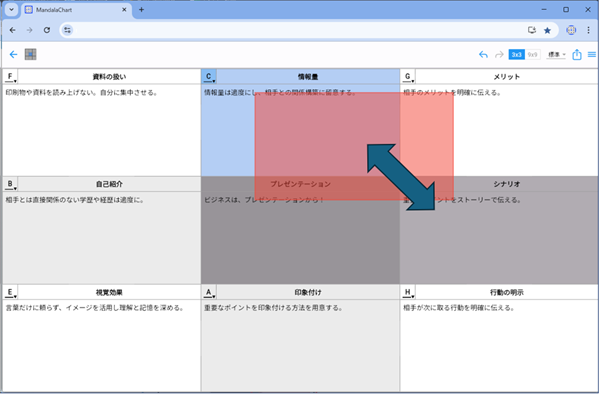Undo the last edit
Screen dimensions: 600x394
coord(483,55)
